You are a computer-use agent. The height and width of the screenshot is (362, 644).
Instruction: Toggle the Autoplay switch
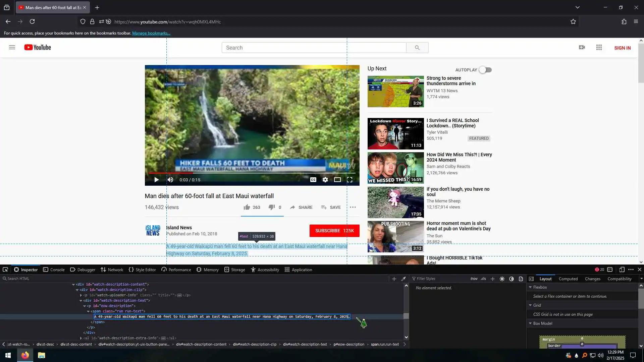(485, 70)
